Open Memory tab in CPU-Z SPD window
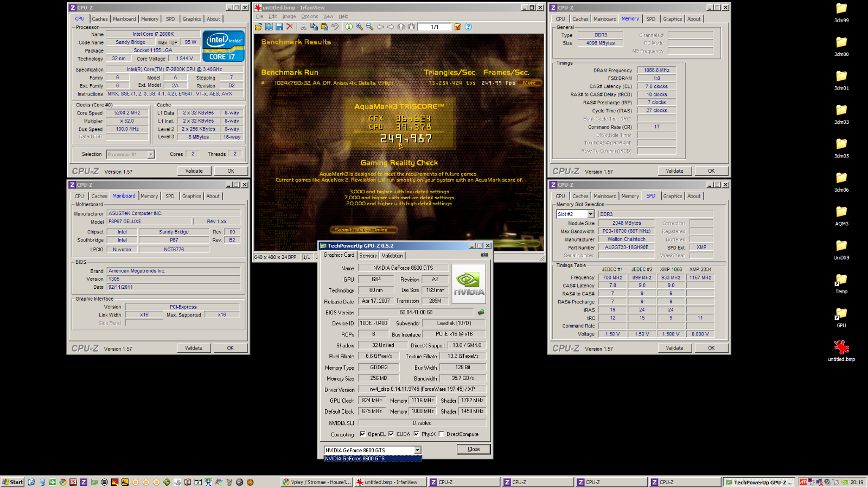The image size is (868, 488). tap(630, 197)
